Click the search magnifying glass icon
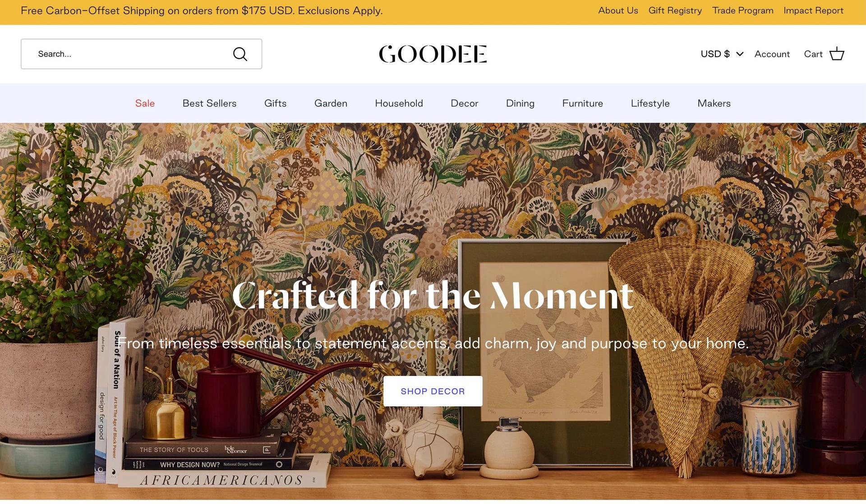This screenshot has width=866, height=504. (240, 54)
